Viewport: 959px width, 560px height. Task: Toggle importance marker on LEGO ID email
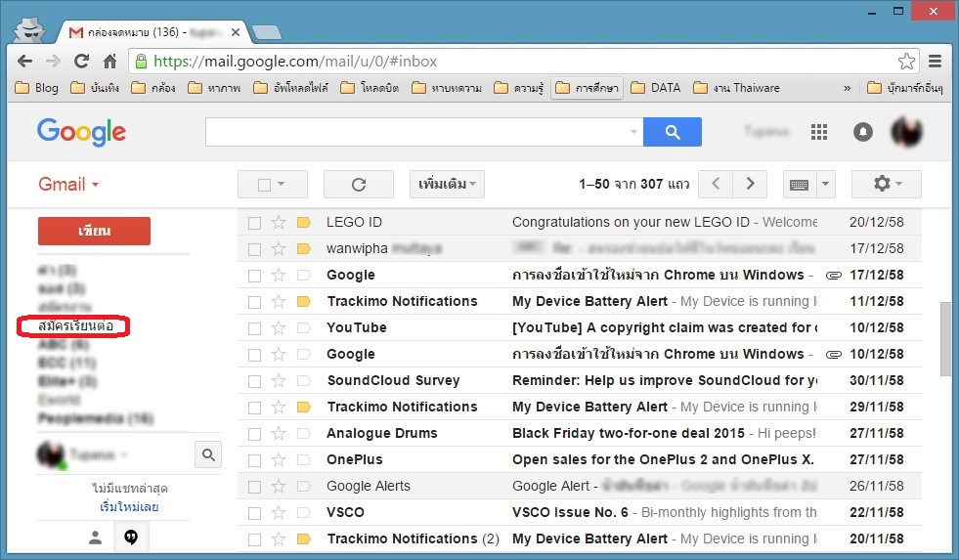[303, 223]
